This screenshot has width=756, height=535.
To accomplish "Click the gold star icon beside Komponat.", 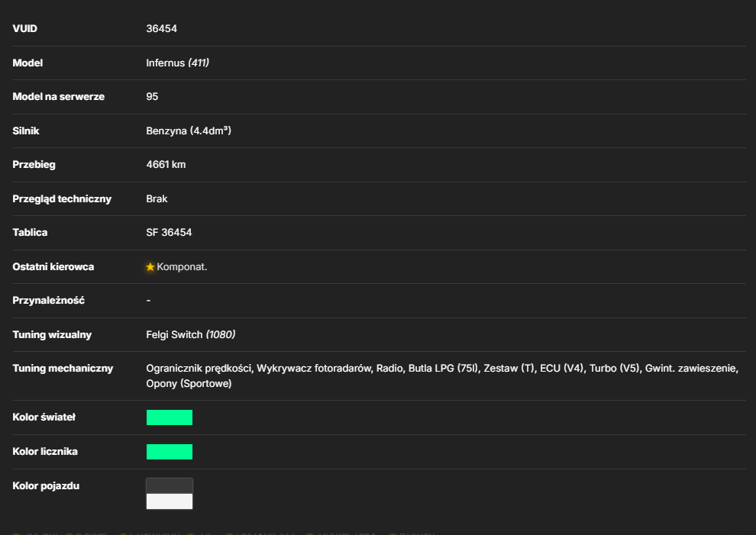I will tap(150, 266).
